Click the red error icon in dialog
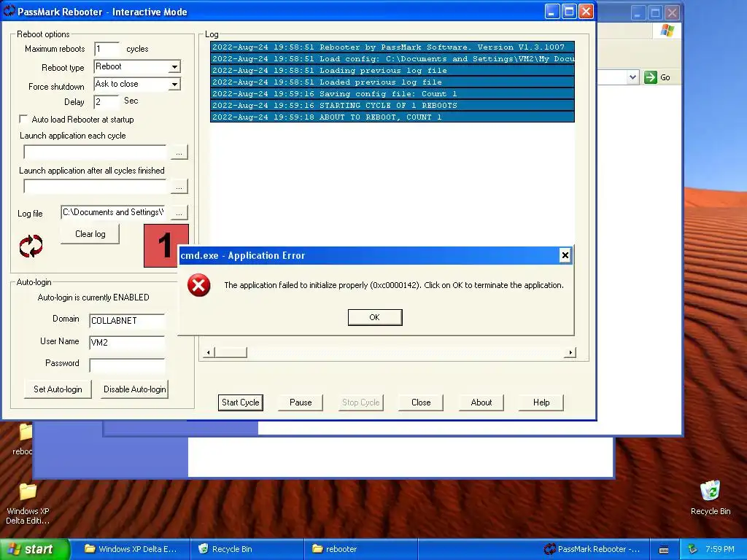 click(x=198, y=285)
